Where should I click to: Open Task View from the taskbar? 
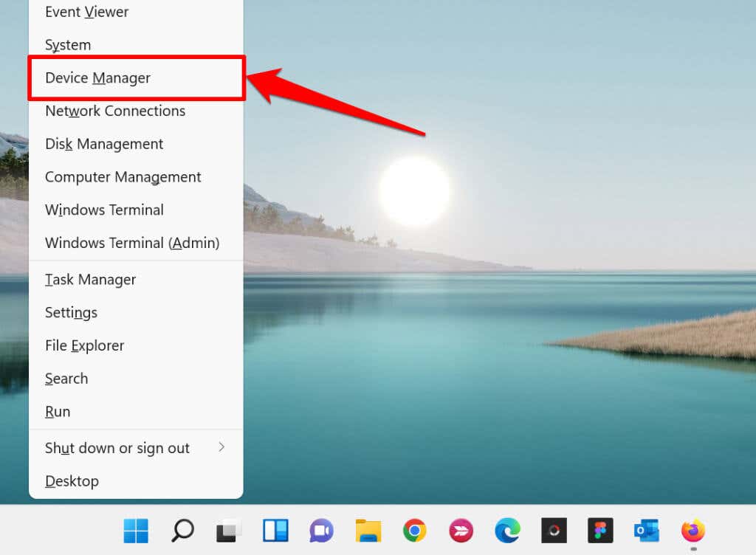point(229,531)
